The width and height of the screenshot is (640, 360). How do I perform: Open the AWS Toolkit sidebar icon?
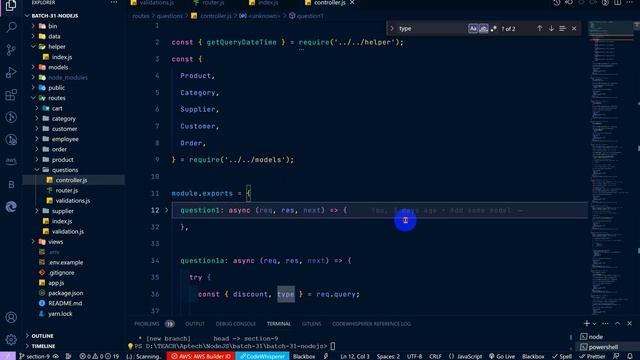point(11,162)
